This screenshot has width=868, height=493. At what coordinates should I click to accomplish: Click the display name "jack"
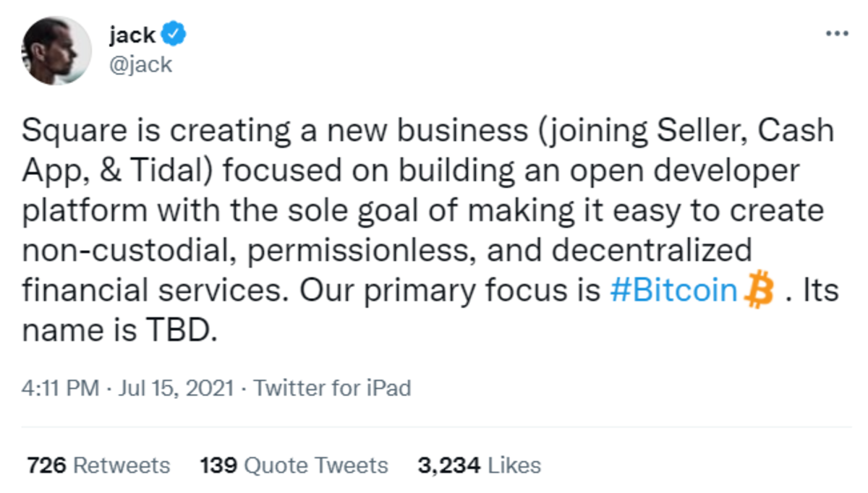(x=132, y=35)
